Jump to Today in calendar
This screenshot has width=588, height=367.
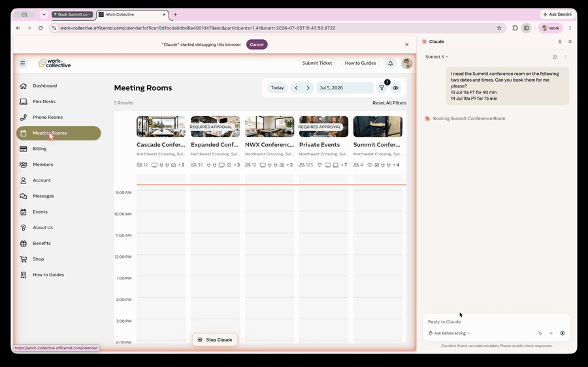click(x=277, y=88)
